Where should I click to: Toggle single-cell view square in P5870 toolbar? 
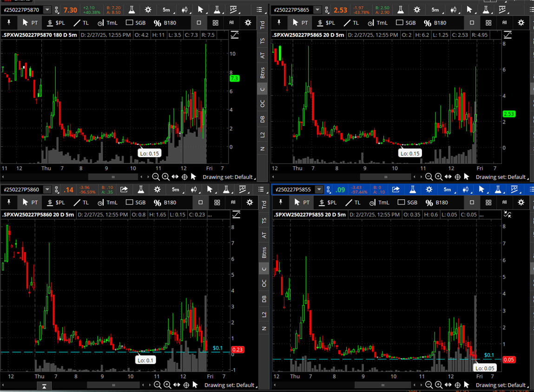199,22
